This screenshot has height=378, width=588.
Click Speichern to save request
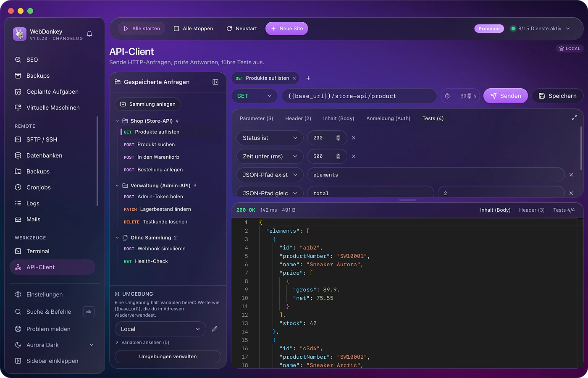[557, 96]
